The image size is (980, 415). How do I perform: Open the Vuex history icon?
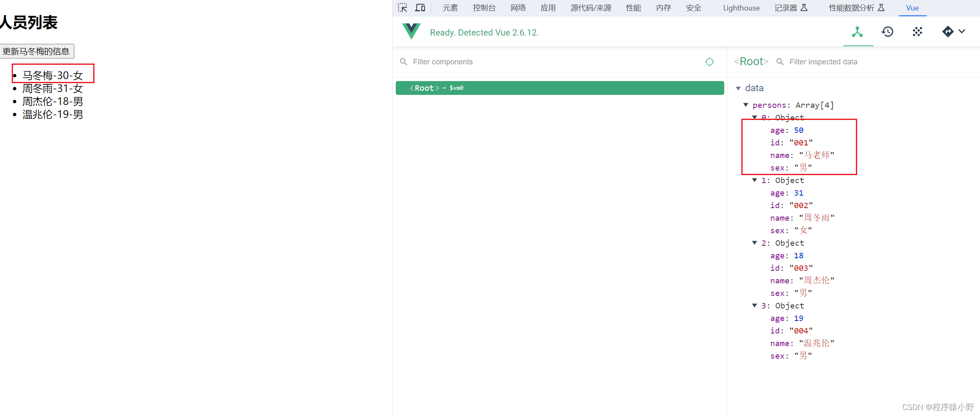[x=887, y=32]
